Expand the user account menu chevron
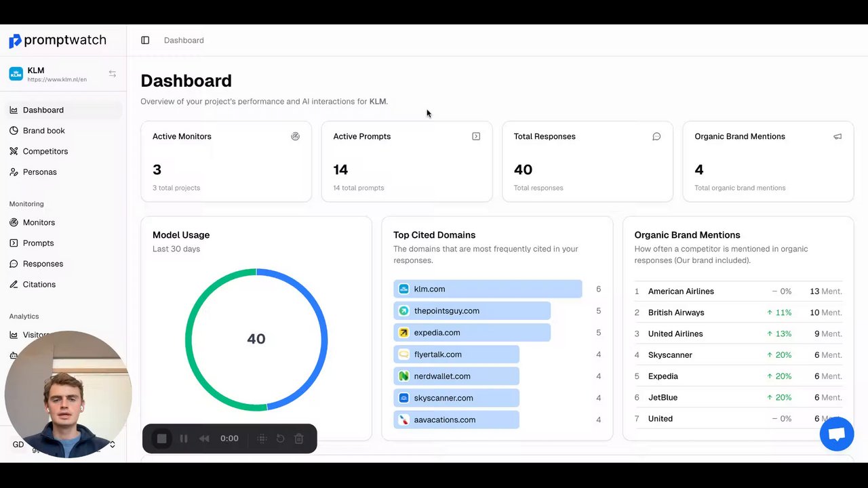 113,445
